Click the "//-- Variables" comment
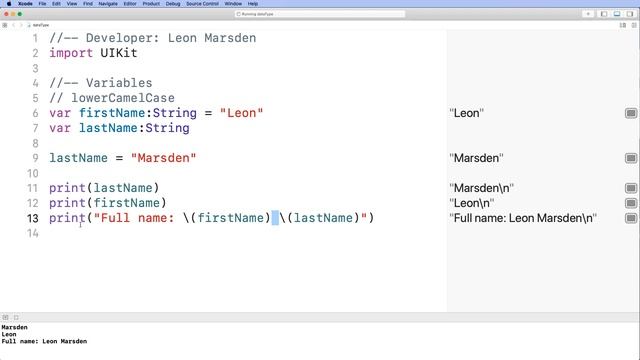The height and width of the screenshot is (360, 640). tap(101, 83)
